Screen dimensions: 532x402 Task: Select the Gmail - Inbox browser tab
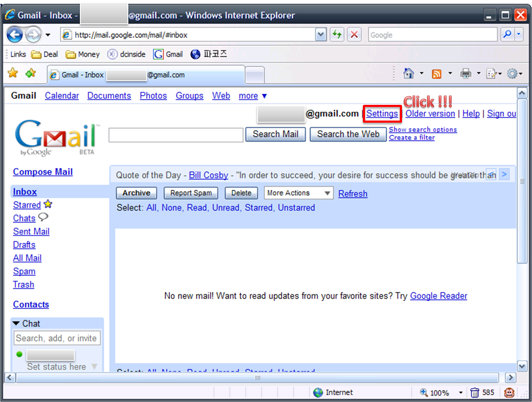coord(146,75)
